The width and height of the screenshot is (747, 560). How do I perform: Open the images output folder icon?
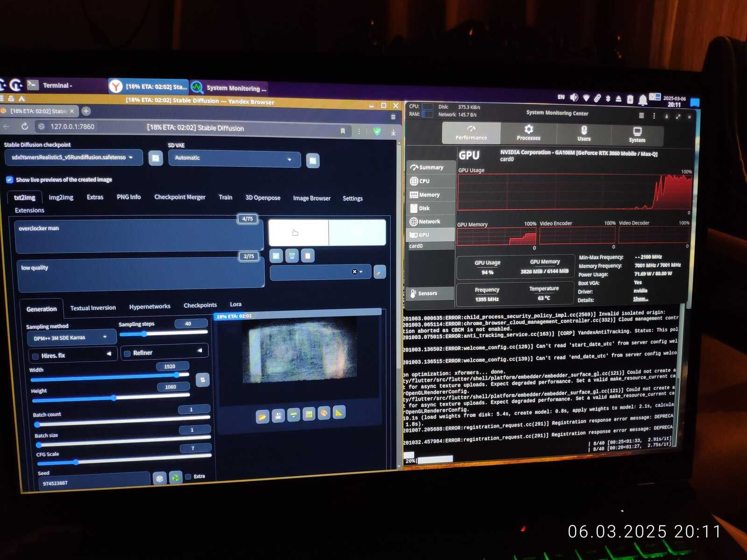pos(262,417)
